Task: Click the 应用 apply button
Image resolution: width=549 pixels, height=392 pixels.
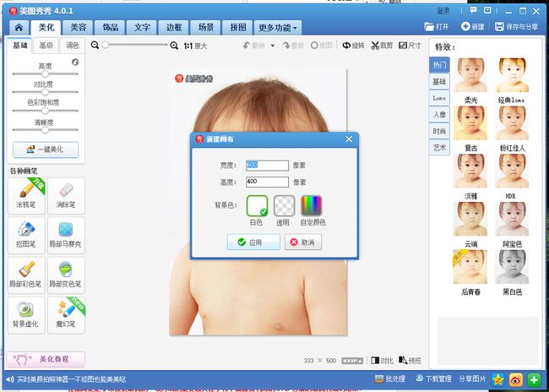Action: tap(253, 242)
